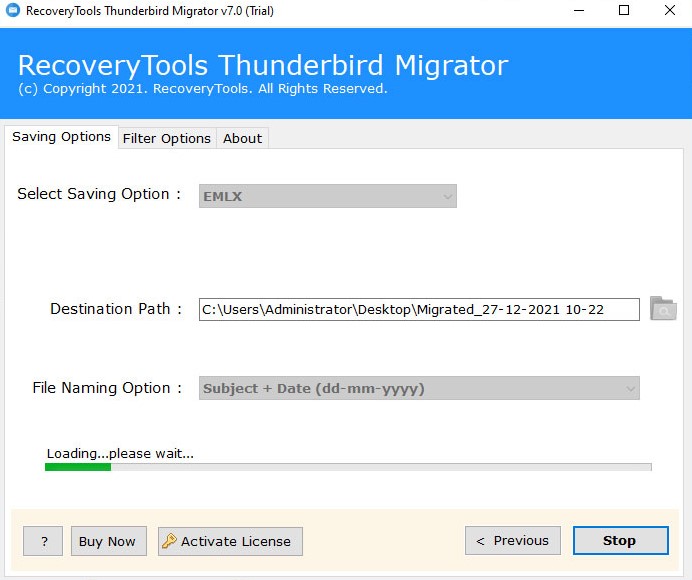Click the green loading progress bar
This screenshot has height=580, width=692.
[348, 467]
